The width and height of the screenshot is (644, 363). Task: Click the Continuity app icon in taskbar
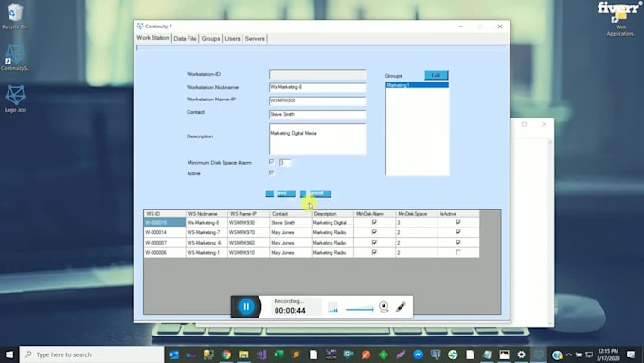point(539,354)
